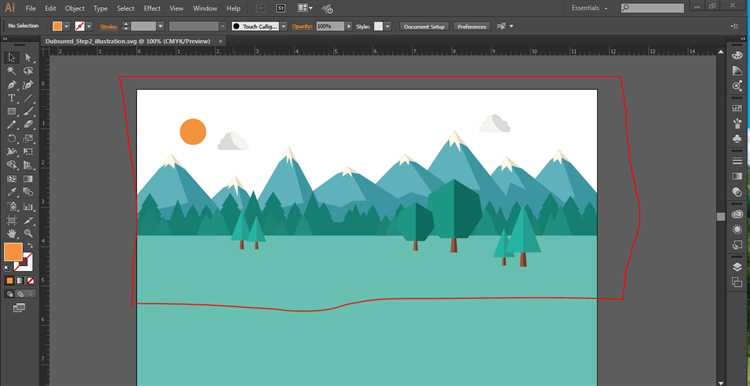Select the Rotate tool
This screenshot has height=386, width=750.
11,138
